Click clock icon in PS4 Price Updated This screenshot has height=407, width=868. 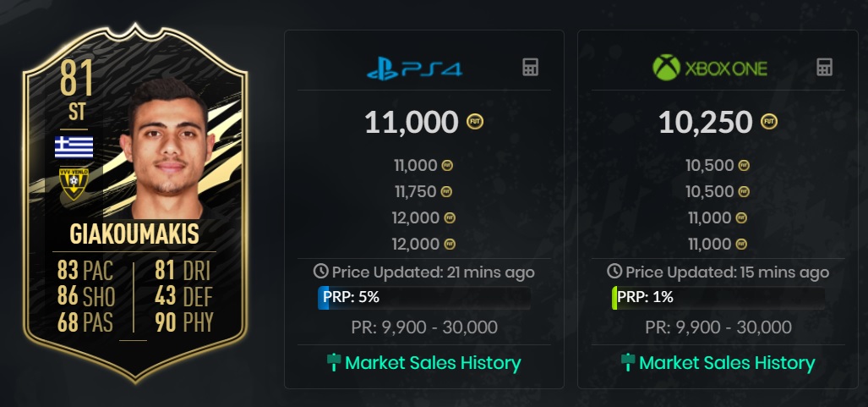click(x=320, y=272)
